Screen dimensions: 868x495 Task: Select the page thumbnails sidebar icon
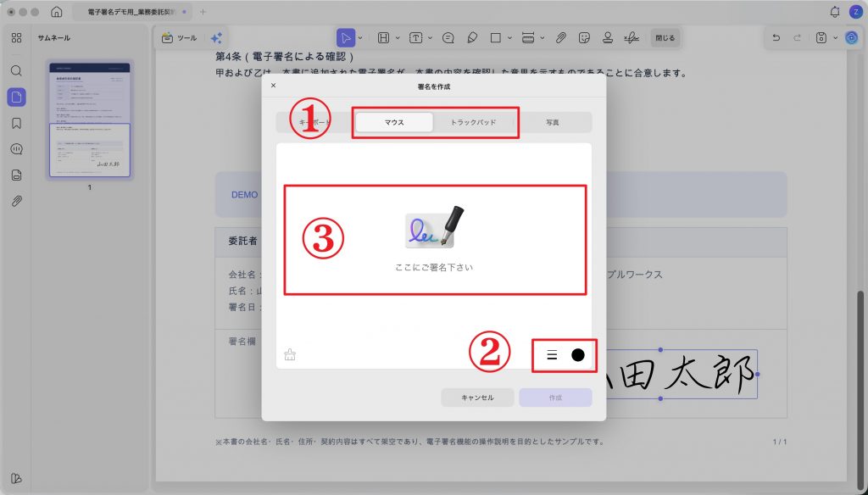tap(17, 97)
